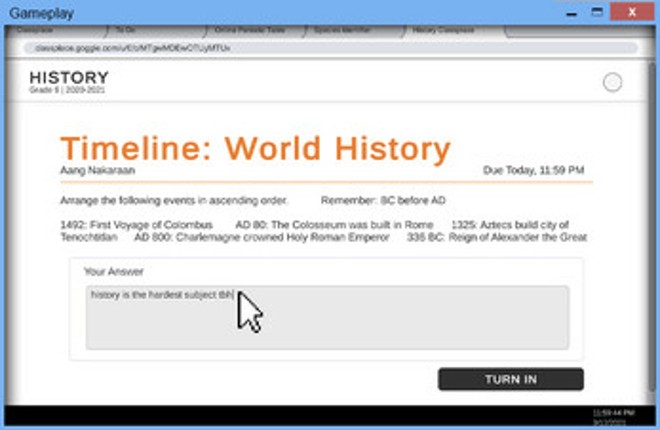Click the taskbar clock at bottom right

[x=613, y=417]
